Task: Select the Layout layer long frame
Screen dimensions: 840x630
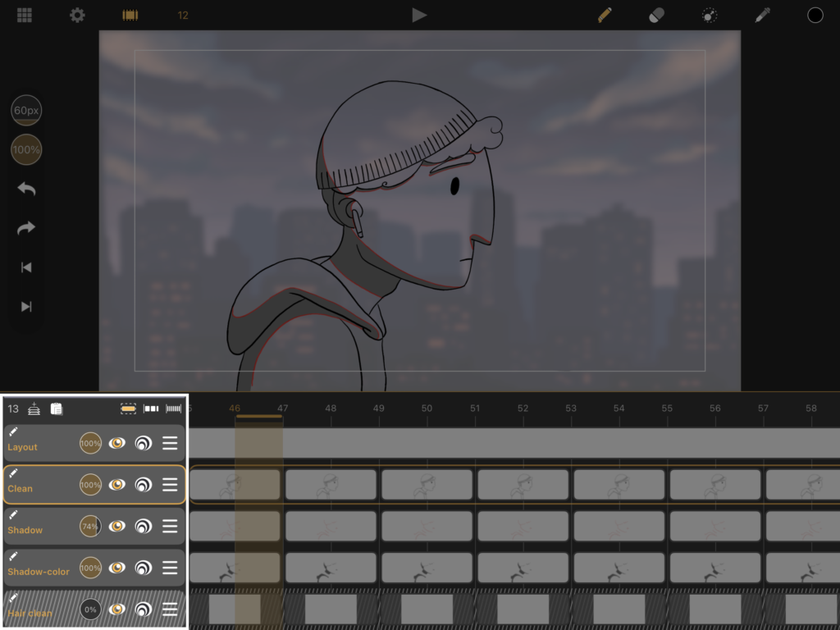Action: [x=514, y=443]
